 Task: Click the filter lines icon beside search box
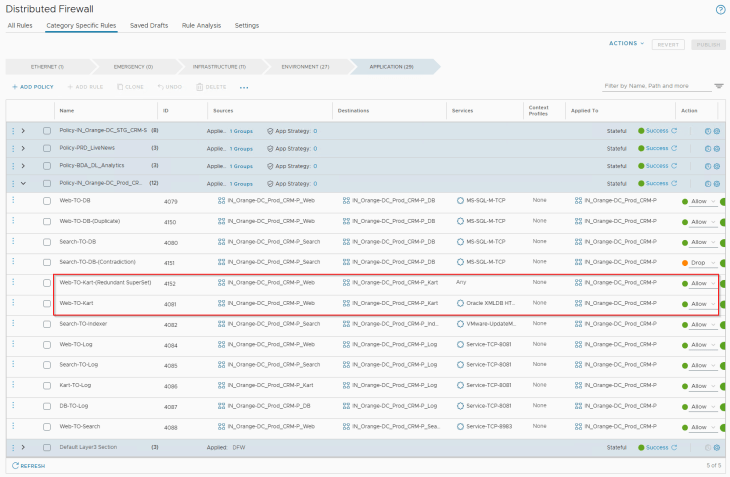coord(718,86)
